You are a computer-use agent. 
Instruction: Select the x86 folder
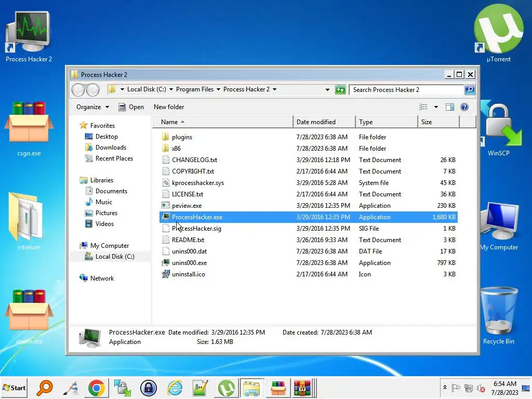pyautogui.click(x=309, y=149)
